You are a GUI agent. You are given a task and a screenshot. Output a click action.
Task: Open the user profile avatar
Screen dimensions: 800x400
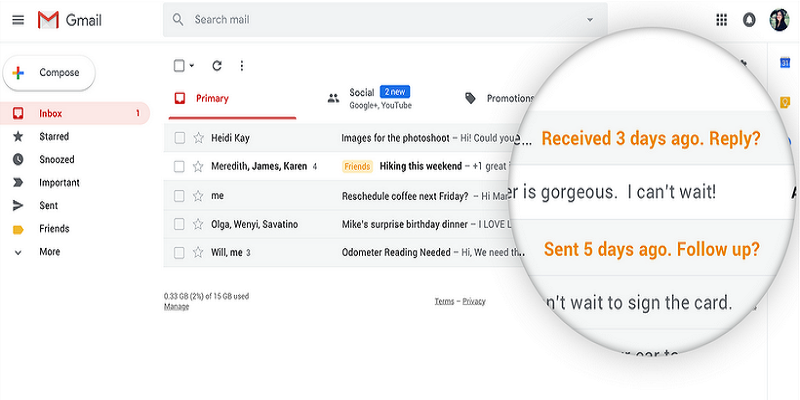(x=779, y=20)
